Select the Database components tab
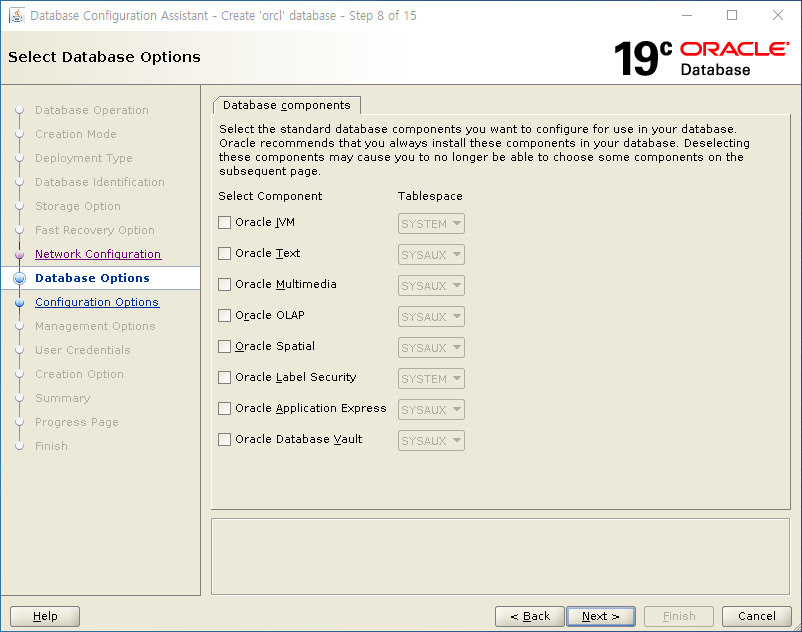Image resolution: width=802 pixels, height=632 pixels. click(x=287, y=105)
